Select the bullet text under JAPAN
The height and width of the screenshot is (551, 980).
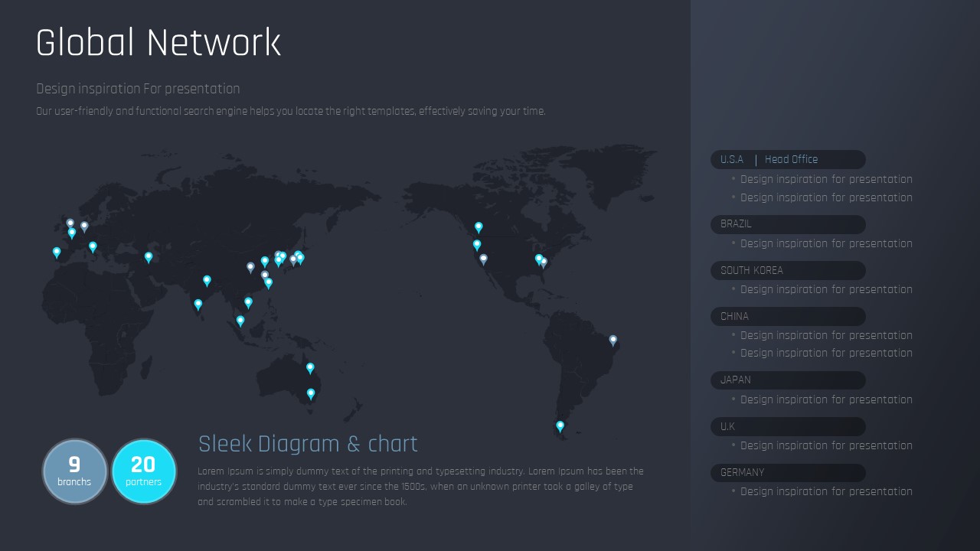[826, 399]
